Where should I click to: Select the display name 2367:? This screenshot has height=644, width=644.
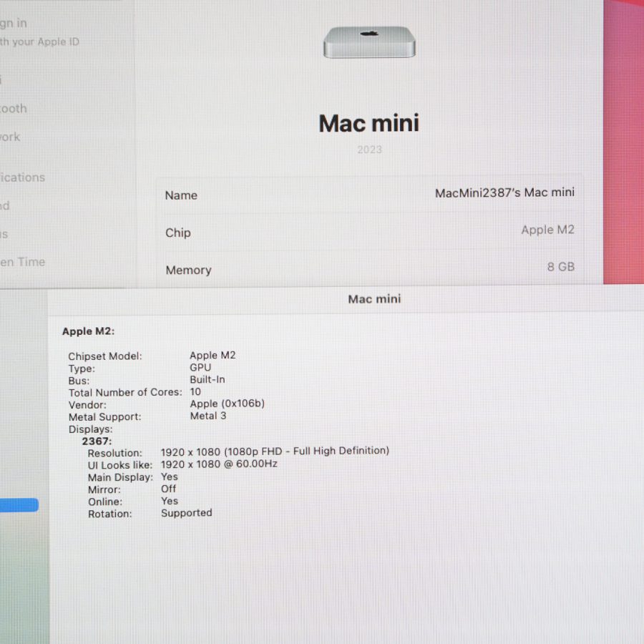pos(97,441)
